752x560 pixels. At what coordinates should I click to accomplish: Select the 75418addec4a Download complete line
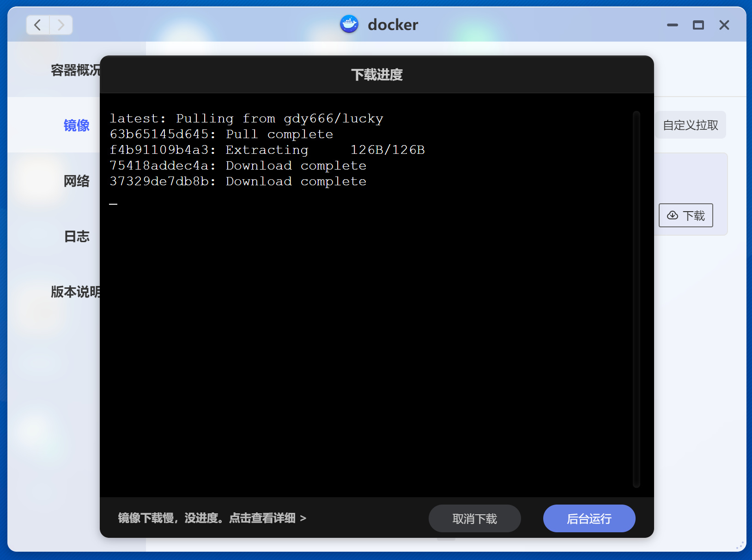pyautogui.click(x=238, y=166)
